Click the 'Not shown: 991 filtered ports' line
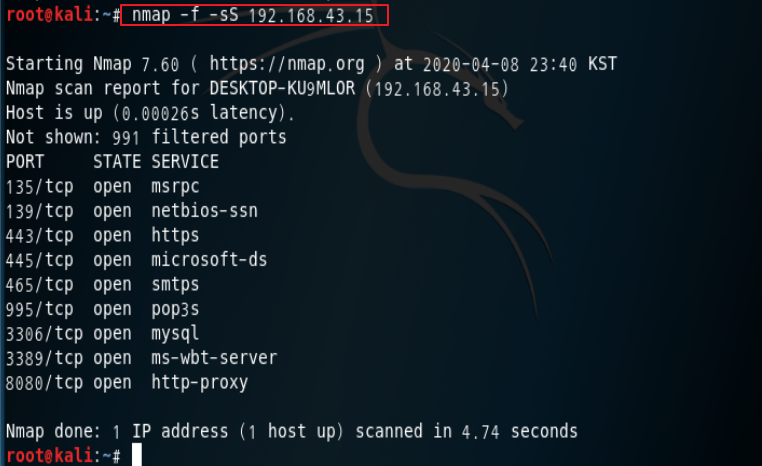 pos(146,138)
